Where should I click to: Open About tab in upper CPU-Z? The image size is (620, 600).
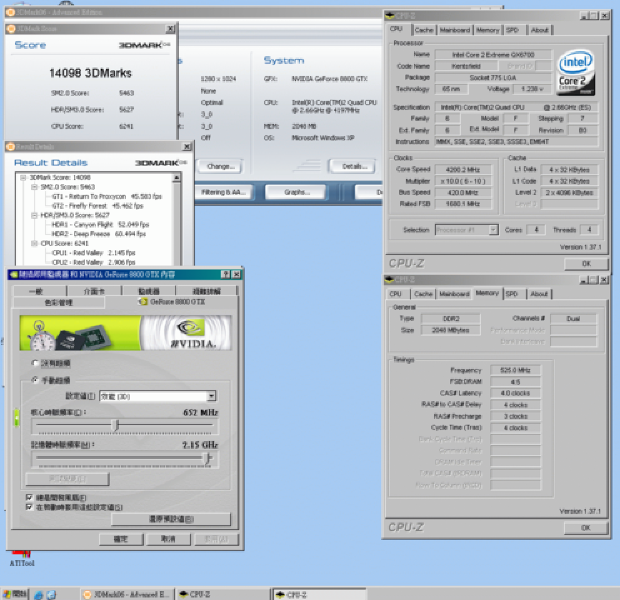[540, 30]
